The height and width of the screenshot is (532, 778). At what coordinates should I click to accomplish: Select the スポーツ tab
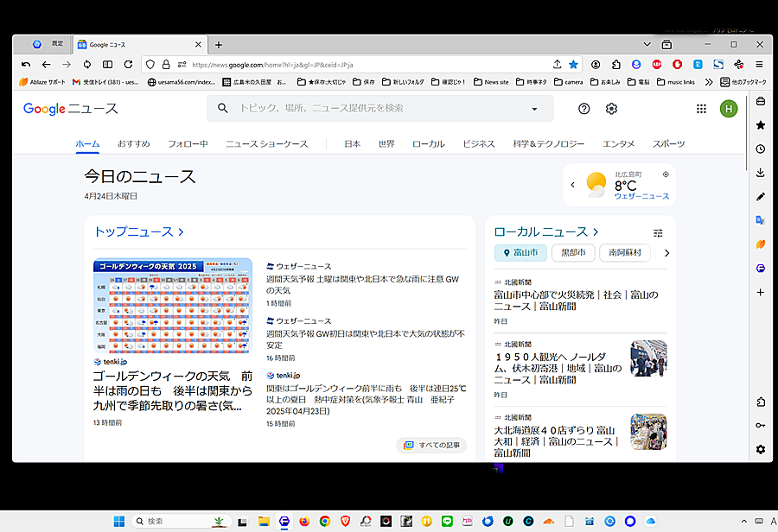click(x=668, y=143)
